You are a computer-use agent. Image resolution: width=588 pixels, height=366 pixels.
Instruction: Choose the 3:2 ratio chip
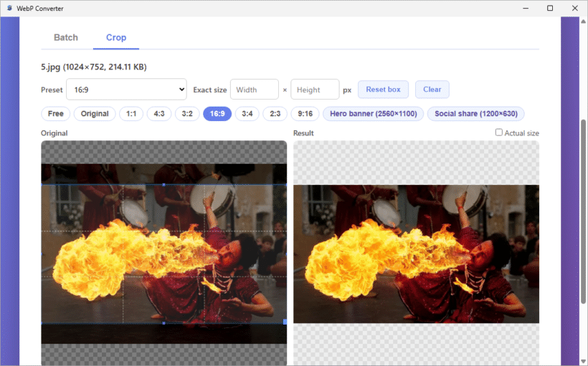coord(187,113)
